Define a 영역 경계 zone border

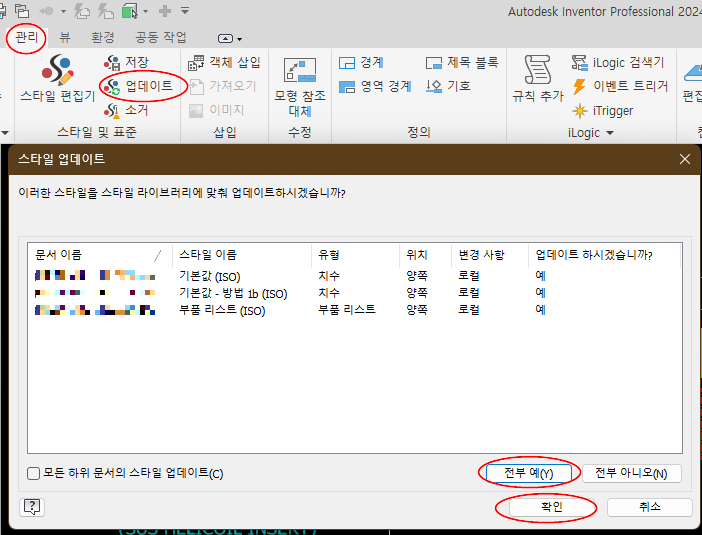[x=375, y=86]
